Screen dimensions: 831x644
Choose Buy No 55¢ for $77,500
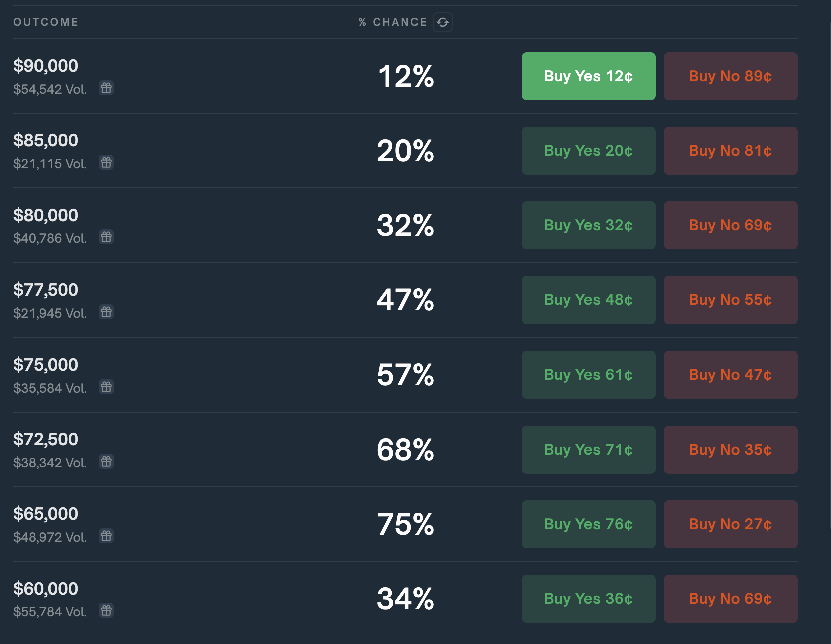[730, 300]
